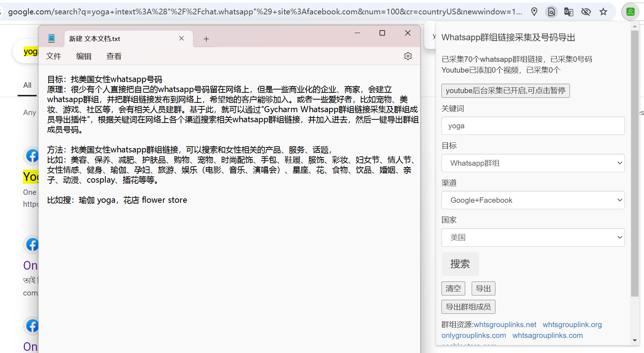Click the extension panel scrollbar thumb
Image resolution: width=644 pixels, height=353 pixels.
point(635,164)
